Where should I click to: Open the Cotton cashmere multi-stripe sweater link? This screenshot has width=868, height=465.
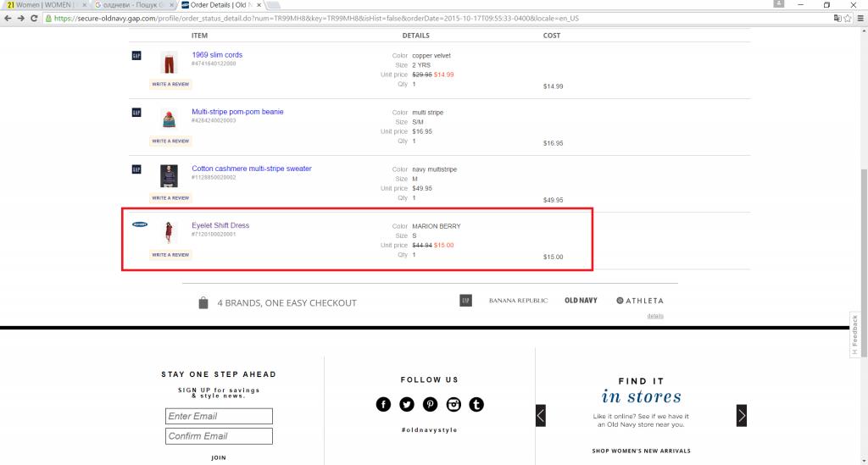[251, 169]
